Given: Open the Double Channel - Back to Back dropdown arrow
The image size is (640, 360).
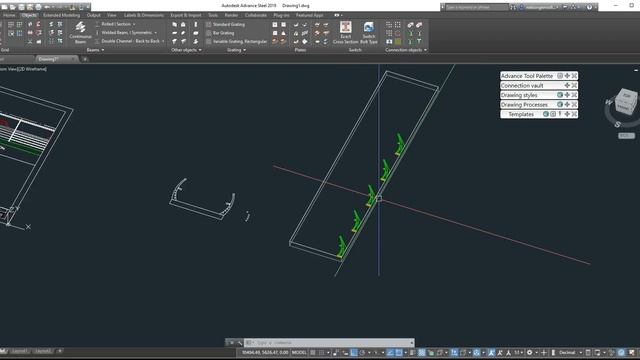Looking at the screenshot, I should click(163, 42).
